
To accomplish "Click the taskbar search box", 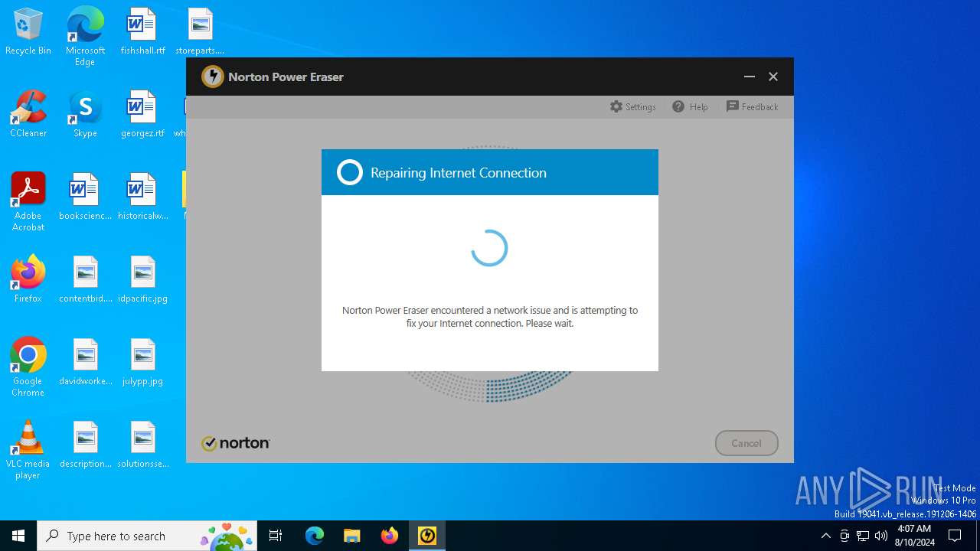I will coord(148,536).
